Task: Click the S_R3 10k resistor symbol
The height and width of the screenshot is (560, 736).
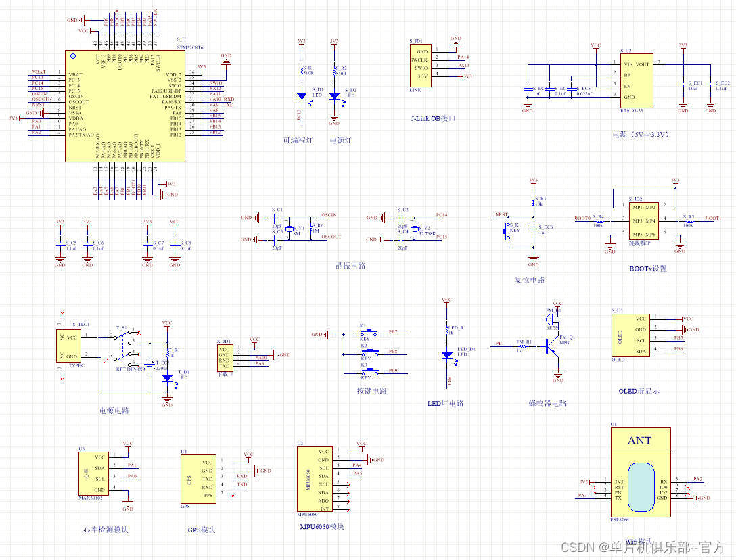Action: point(534,202)
